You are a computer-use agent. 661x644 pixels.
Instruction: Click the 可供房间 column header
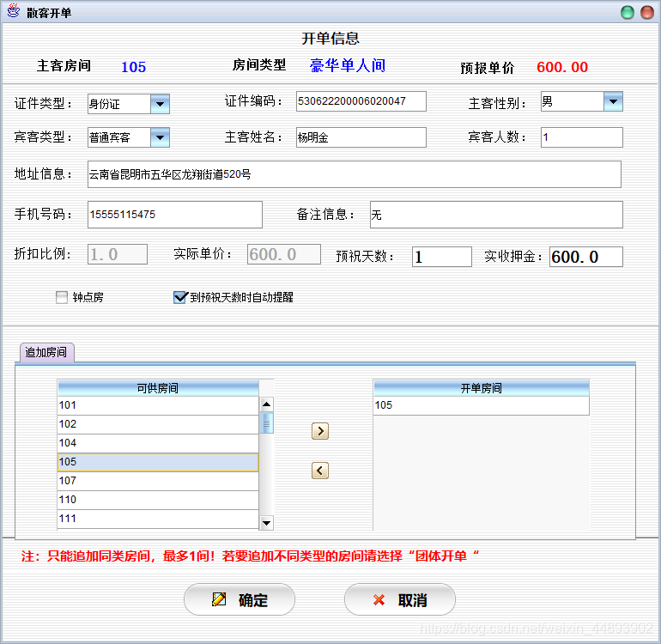(x=158, y=388)
